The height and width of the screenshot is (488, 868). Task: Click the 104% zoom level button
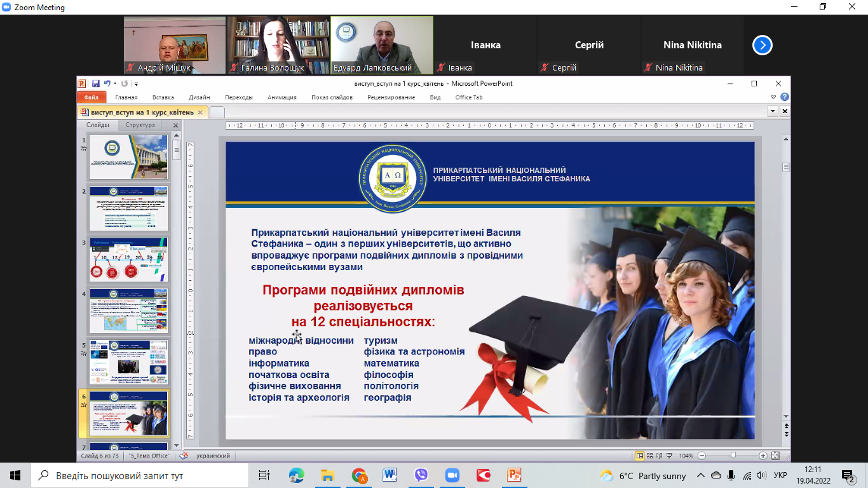pyautogui.click(x=686, y=456)
